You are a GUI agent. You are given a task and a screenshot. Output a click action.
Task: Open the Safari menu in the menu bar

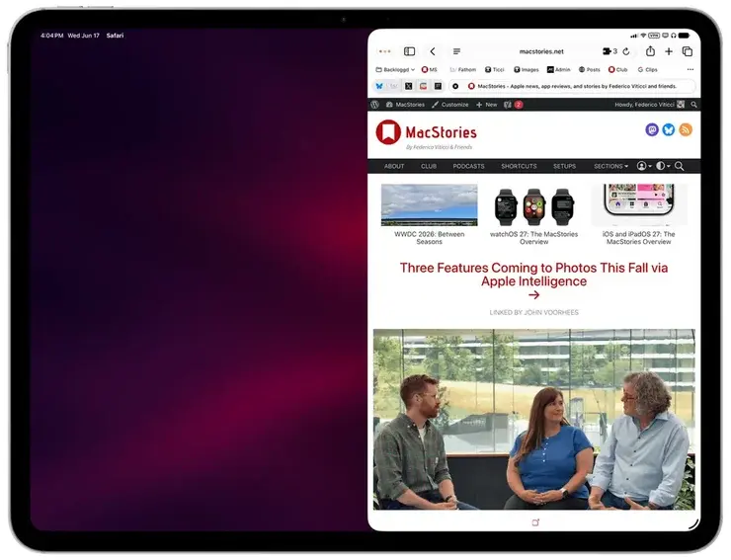115,36
